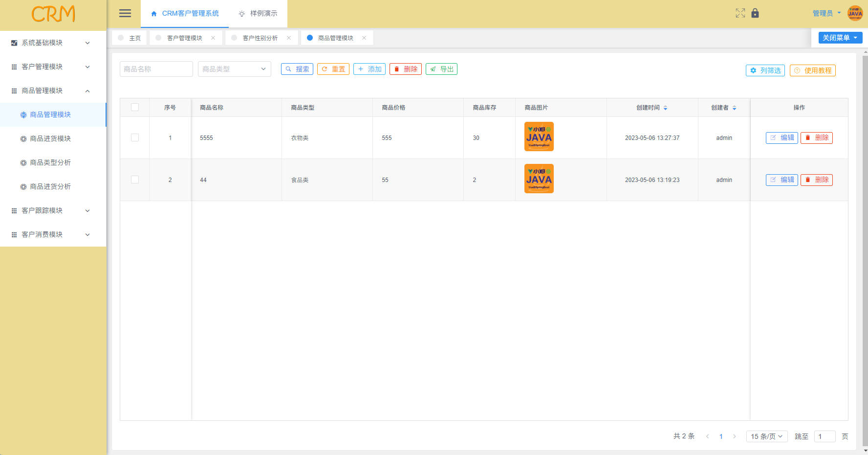Go to the next page arrow

[x=734, y=436]
